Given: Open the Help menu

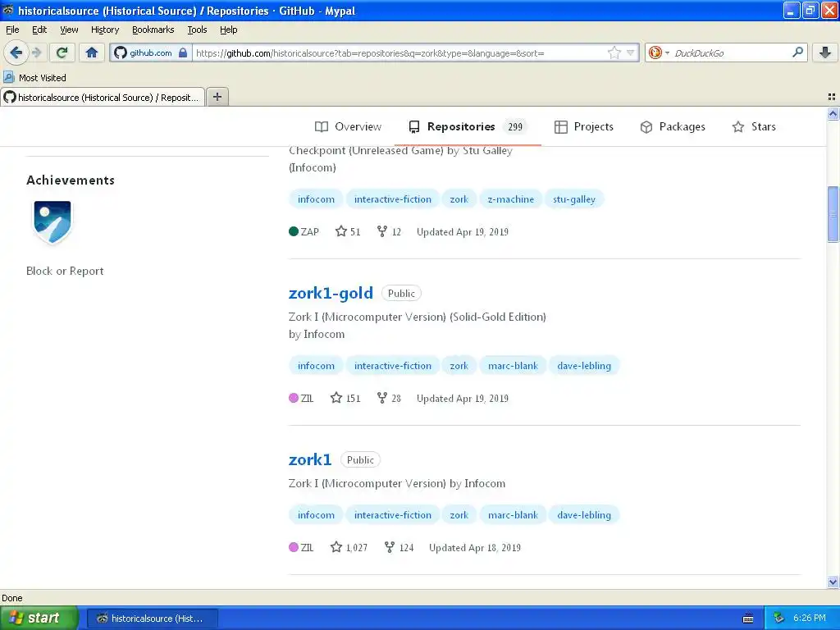Looking at the screenshot, I should pos(228,30).
